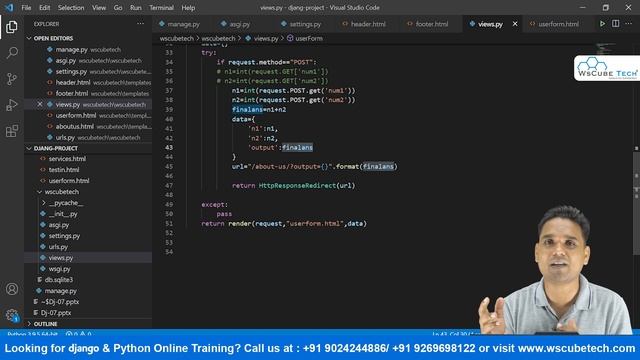Select asgi.py in Open Editors
640x360 pixels.
point(88,60)
